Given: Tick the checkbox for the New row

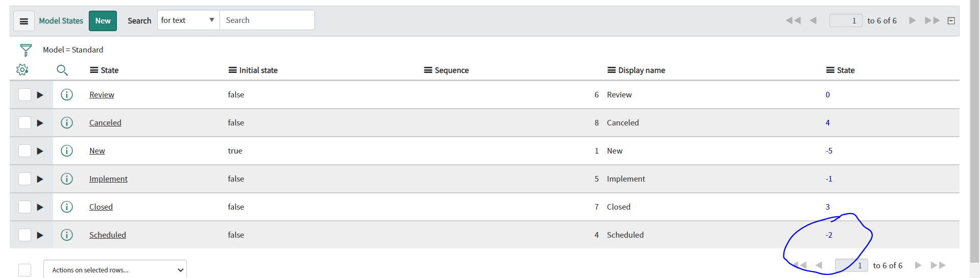Looking at the screenshot, I should pyautogui.click(x=24, y=150).
